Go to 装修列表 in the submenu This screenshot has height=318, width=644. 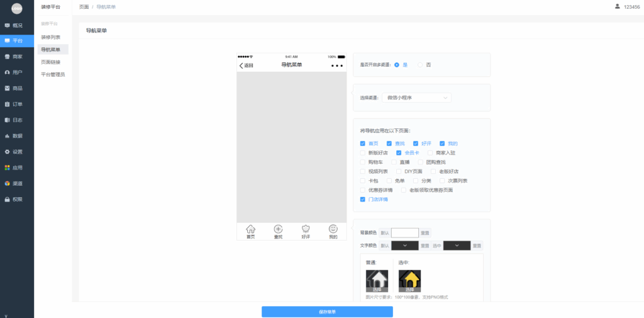tap(51, 37)
